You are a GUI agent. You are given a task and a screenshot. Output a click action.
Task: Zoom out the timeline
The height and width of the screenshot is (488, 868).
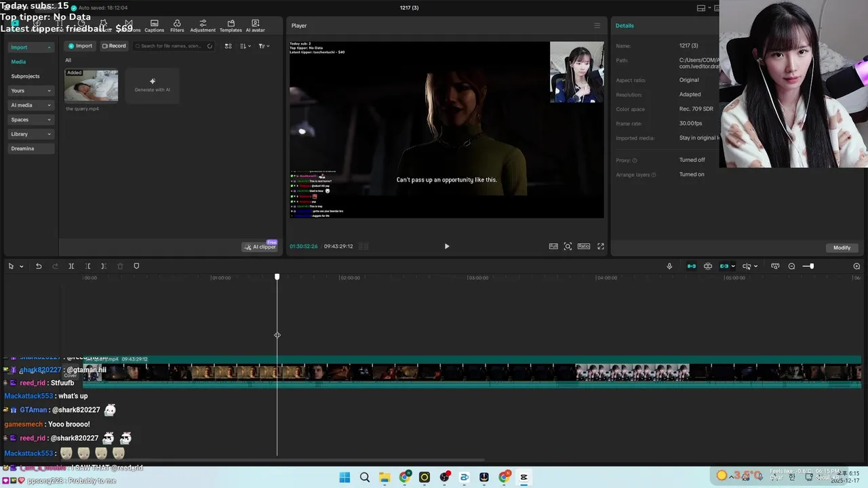pos(791,266)
